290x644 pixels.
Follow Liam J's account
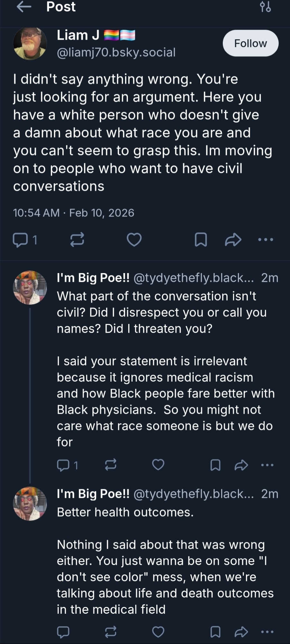pos(250,43)
